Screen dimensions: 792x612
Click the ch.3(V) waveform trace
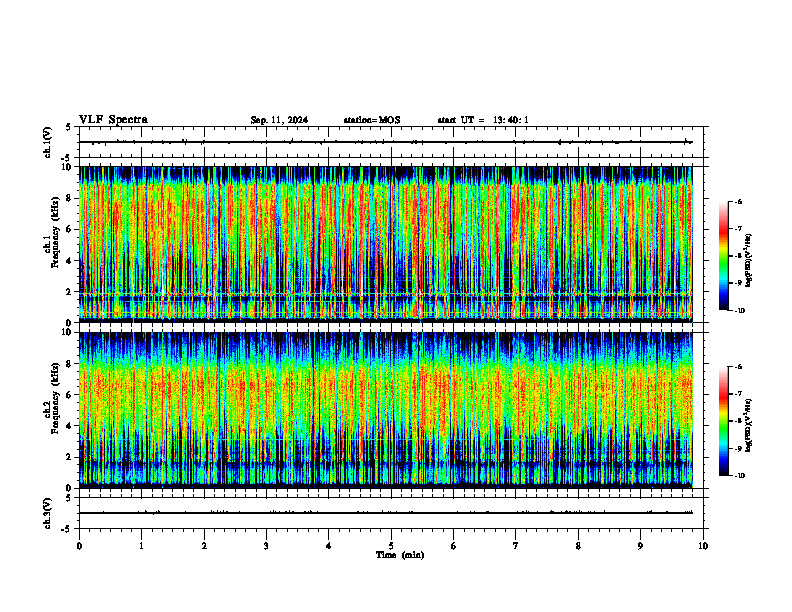pos(385,513)
